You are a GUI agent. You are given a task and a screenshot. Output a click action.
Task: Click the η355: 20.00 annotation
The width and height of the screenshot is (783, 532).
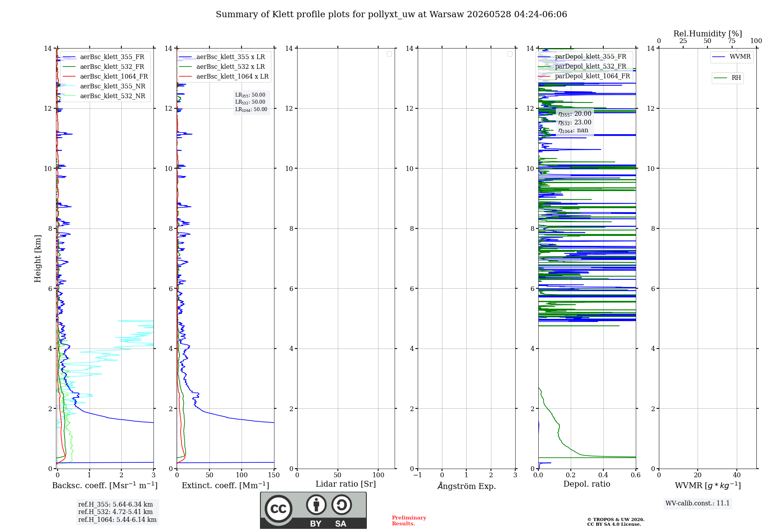point(575,114)
